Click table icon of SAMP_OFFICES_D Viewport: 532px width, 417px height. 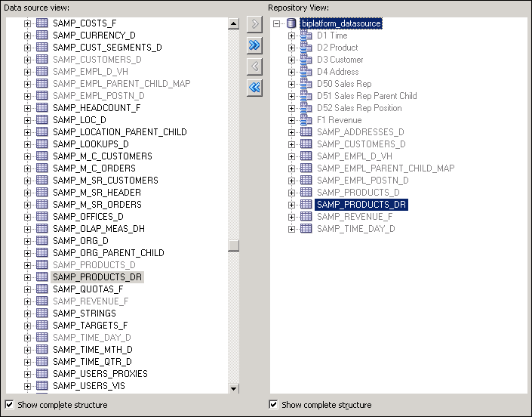pyautogui.click(x=42, y=216)
